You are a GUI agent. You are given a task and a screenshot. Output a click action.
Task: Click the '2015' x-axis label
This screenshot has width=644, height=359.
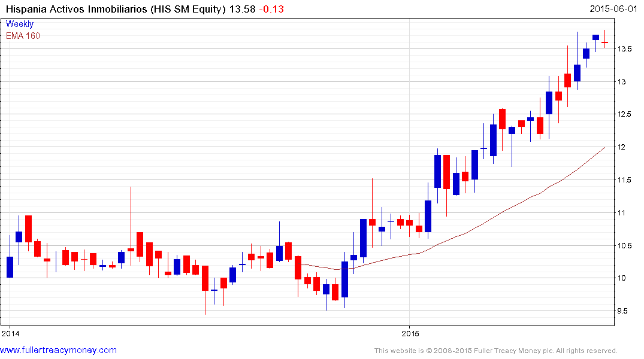tap(410, 333)
